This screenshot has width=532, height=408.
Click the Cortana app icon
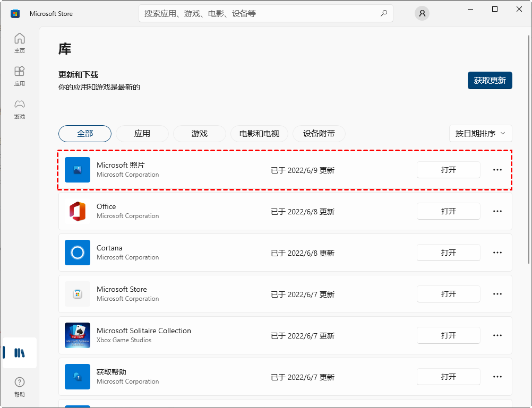coord(78,253)
